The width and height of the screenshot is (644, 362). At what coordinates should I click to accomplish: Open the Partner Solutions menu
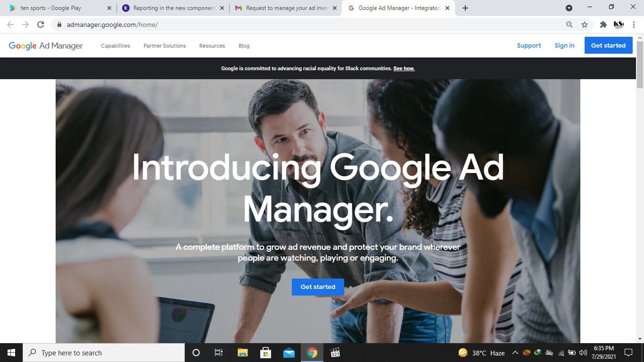pyautogui.click(x=165, y=46)
